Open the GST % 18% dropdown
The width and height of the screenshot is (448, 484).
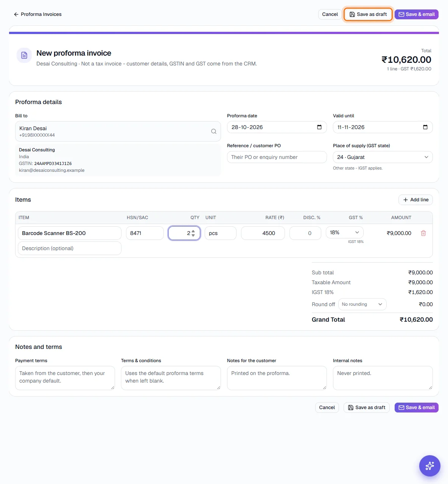345,232
